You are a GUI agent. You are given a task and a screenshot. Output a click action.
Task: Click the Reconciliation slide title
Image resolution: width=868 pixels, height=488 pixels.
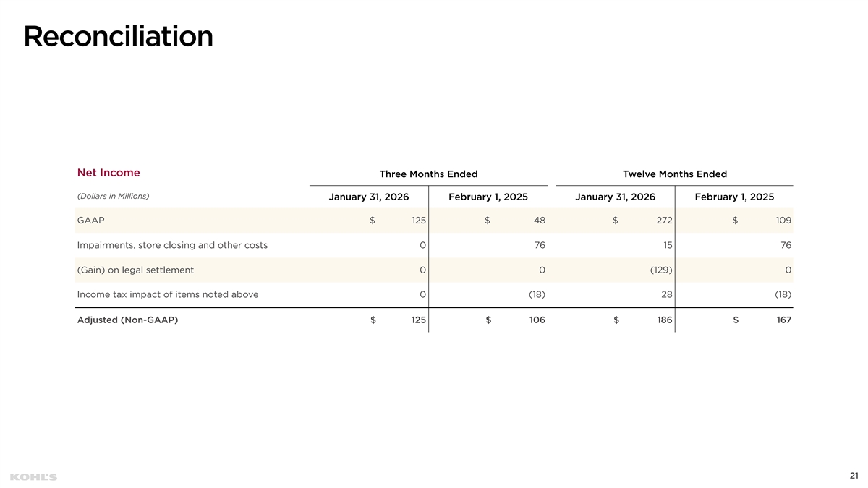coord(118,36)
